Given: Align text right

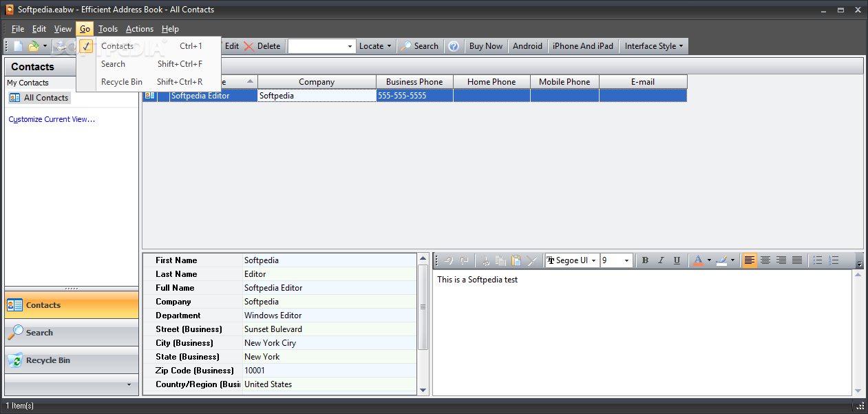Looking at the screenshot, I should click(x=781, y=260).
